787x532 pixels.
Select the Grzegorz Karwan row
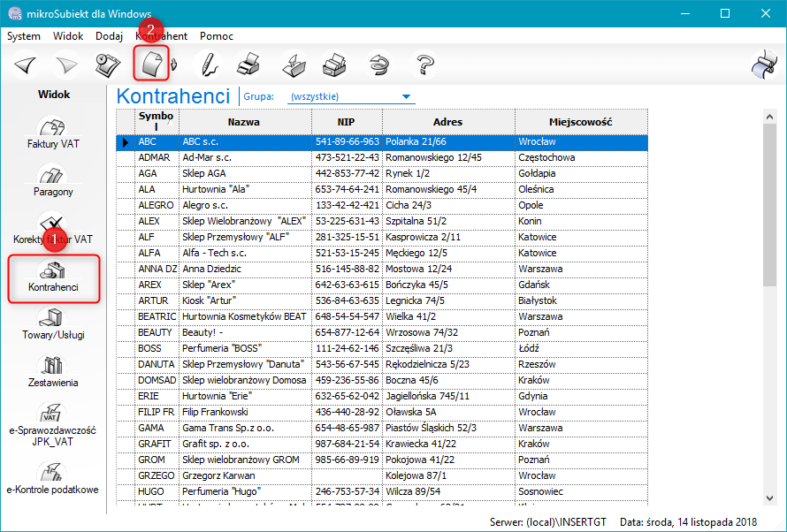pyautogui.click(x=382, y=475)
